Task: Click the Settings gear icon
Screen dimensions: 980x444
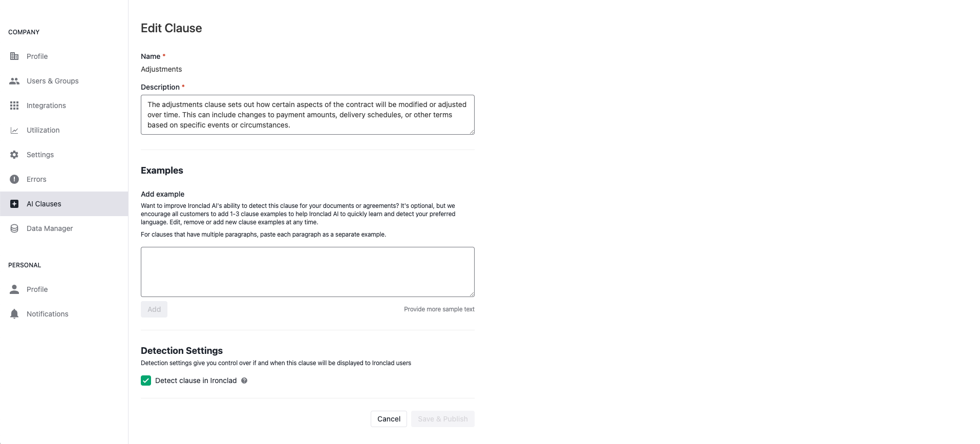Action: click(14, 155)
